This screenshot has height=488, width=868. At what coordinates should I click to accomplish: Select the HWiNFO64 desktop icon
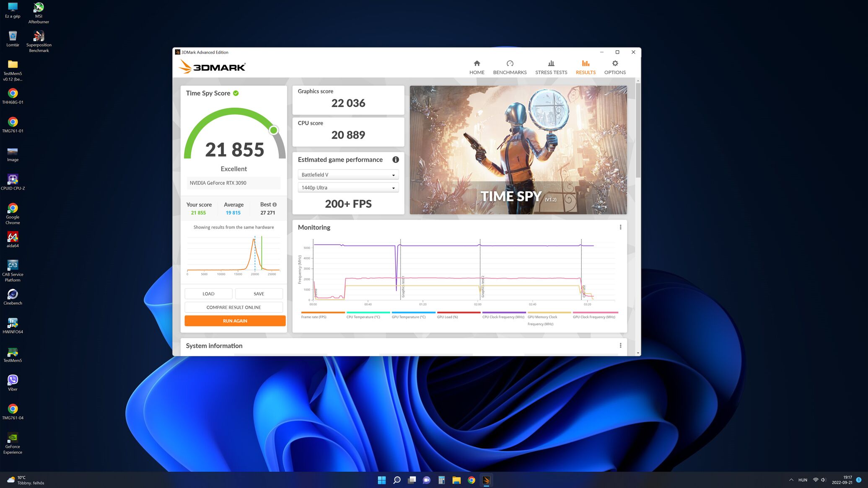coord(13,326)
